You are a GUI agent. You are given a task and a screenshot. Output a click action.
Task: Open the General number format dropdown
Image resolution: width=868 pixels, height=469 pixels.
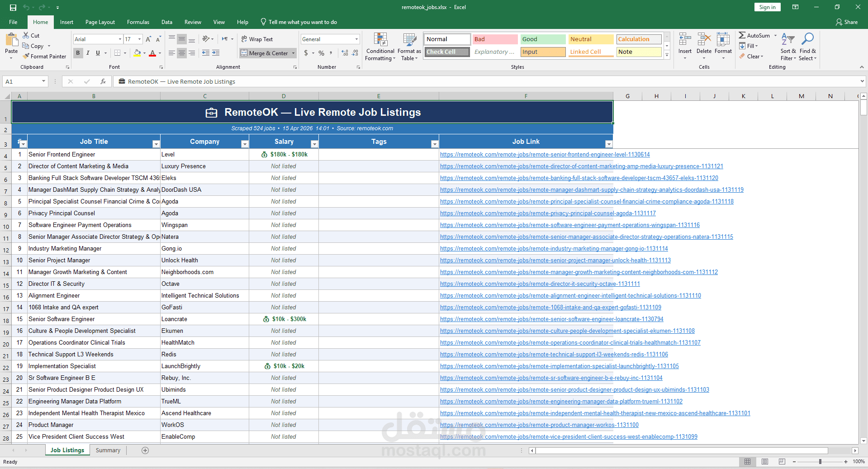[x=356, y=39]
